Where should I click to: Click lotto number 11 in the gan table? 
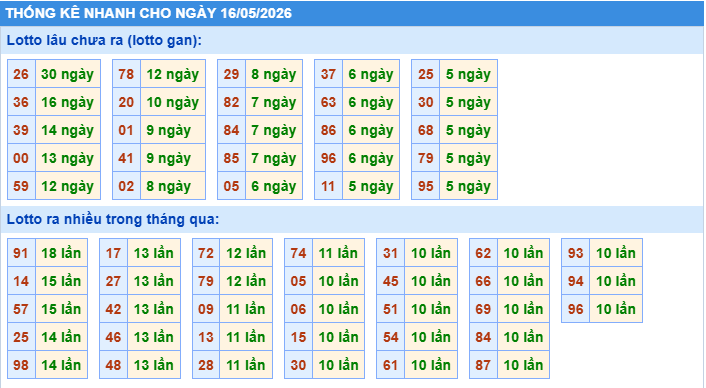[329, 185]
